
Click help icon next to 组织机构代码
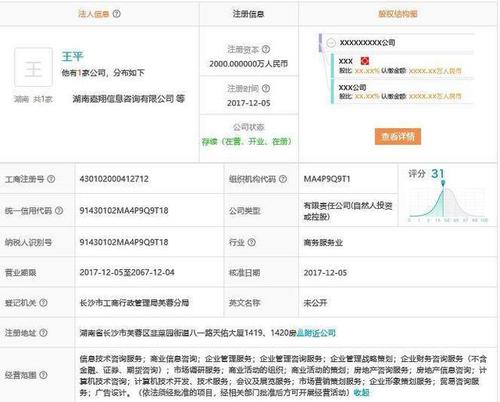pyautogui.click(x=283, y=179)
